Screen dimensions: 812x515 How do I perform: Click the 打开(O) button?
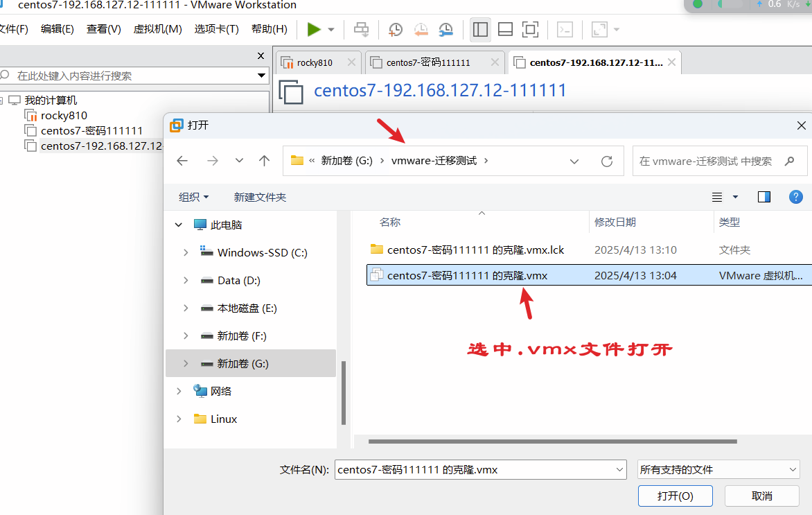675,496
